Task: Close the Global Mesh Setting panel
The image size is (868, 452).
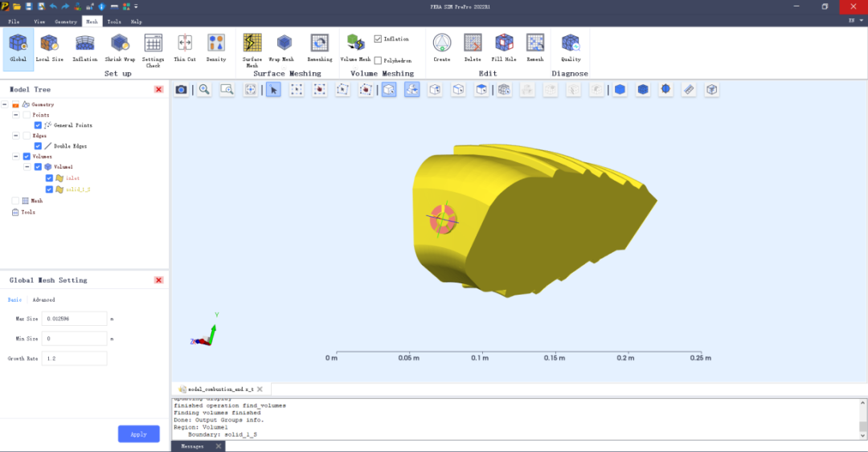Action: coord(159,280)
